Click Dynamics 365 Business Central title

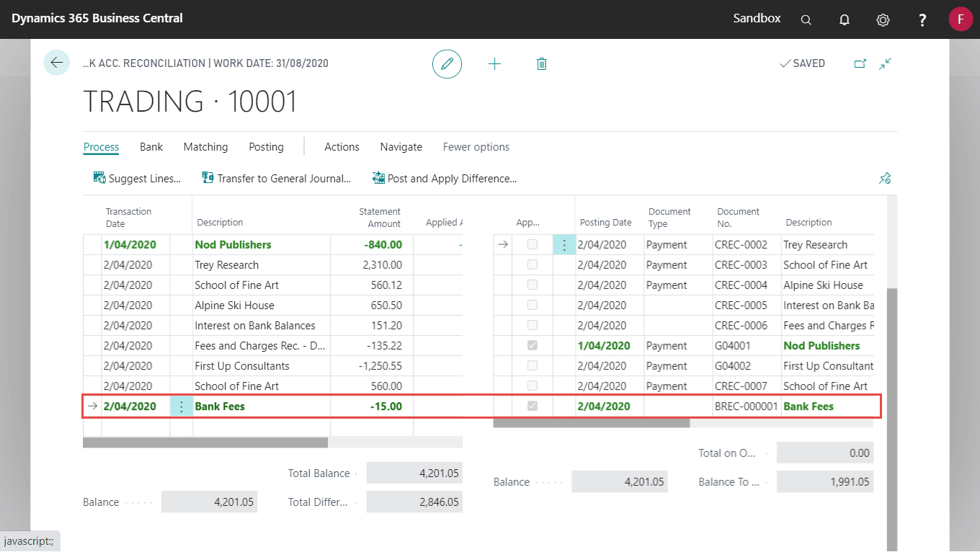click(97, 18)
